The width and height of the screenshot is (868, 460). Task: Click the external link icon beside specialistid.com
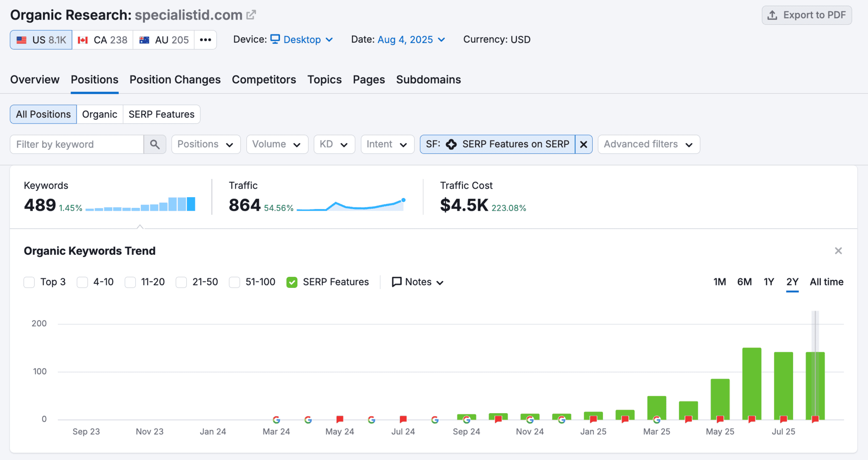(251, 15)
